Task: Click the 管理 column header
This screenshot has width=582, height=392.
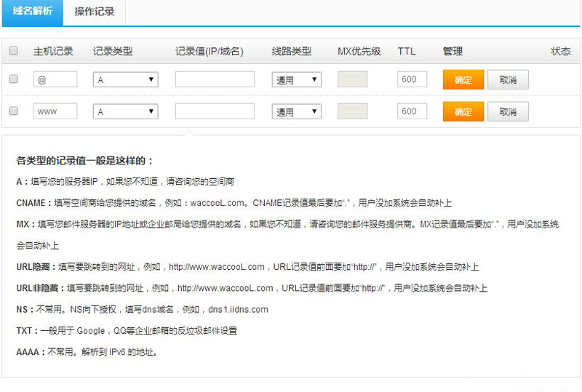Action: (453, 51)
